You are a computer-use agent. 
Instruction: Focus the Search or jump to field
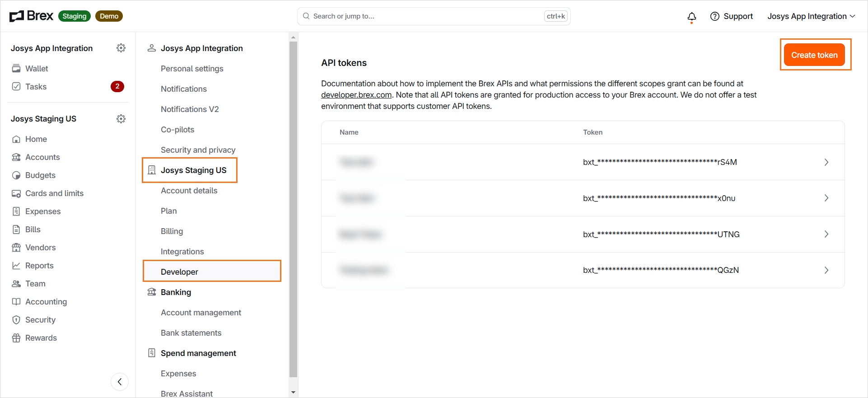pyautogui.click(x=434, y=16)
